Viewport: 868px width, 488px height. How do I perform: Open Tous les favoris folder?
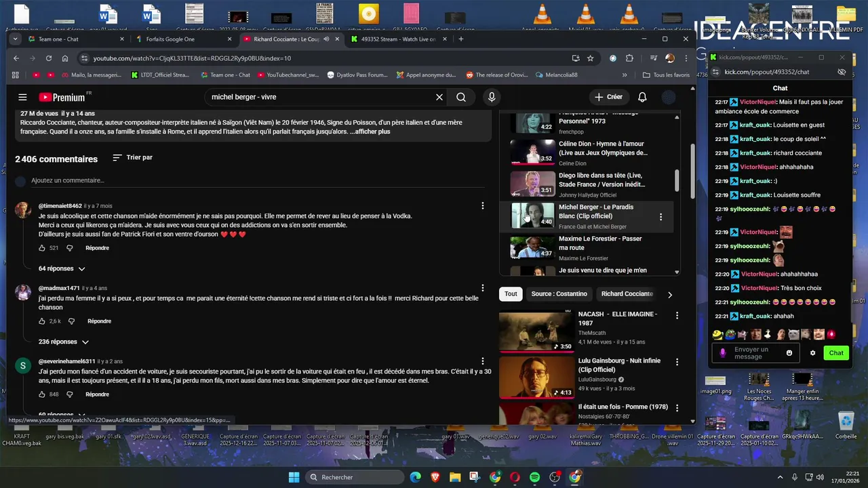coord(666,75)
